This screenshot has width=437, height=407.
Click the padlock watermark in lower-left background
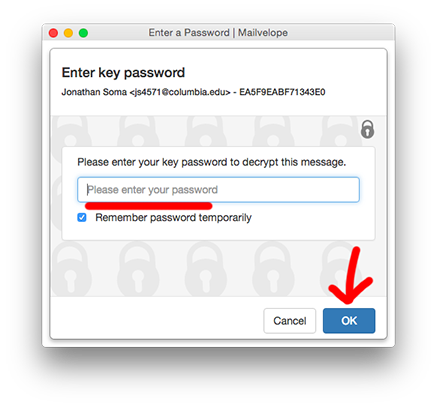pyautogui.click(x=71, y=269)
